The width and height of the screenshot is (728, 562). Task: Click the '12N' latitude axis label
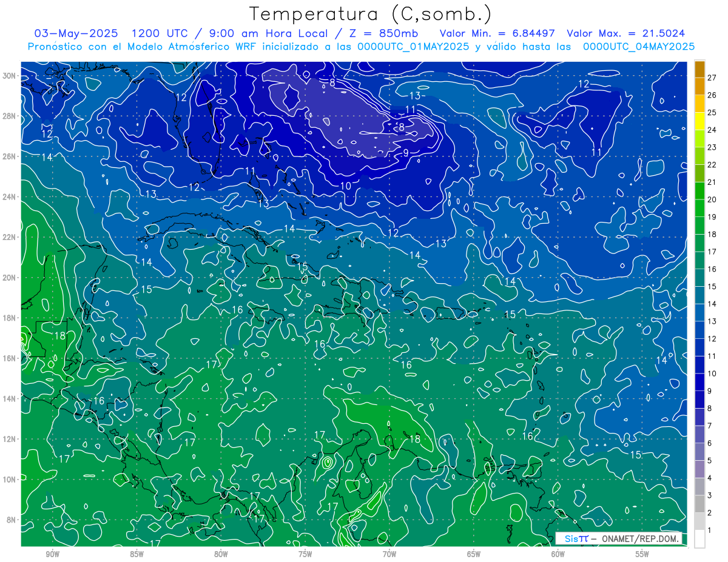(x=9, y=439)
